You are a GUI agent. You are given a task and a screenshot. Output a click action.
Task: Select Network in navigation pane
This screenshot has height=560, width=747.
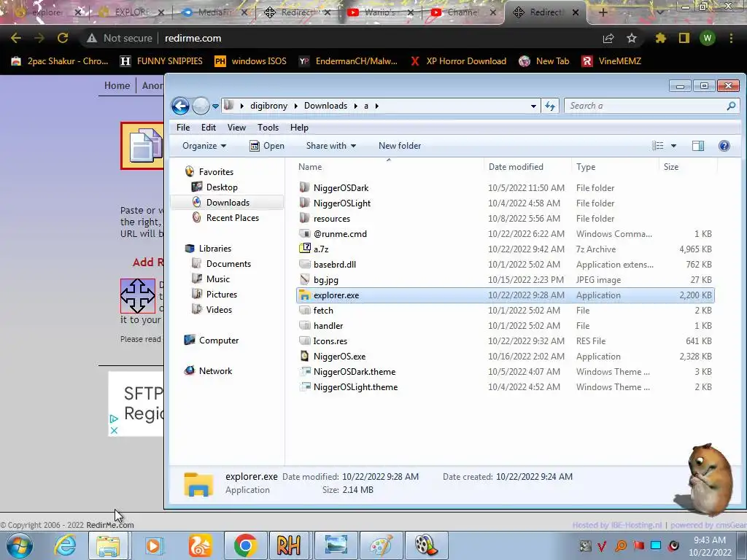215,370
